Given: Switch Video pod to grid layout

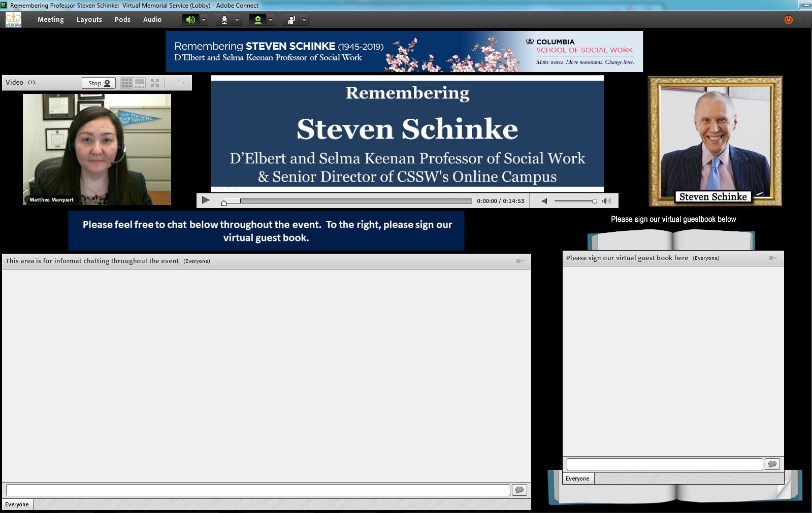Looking at the screenshot, I should coord(126,83).
